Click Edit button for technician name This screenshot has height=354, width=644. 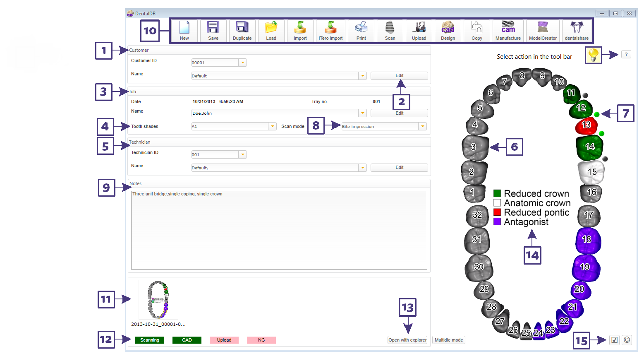click(399, 168)
